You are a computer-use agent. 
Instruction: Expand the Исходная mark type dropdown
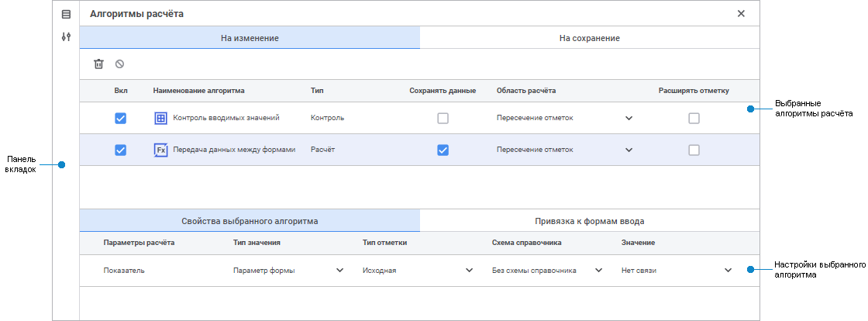coord(469,271)
